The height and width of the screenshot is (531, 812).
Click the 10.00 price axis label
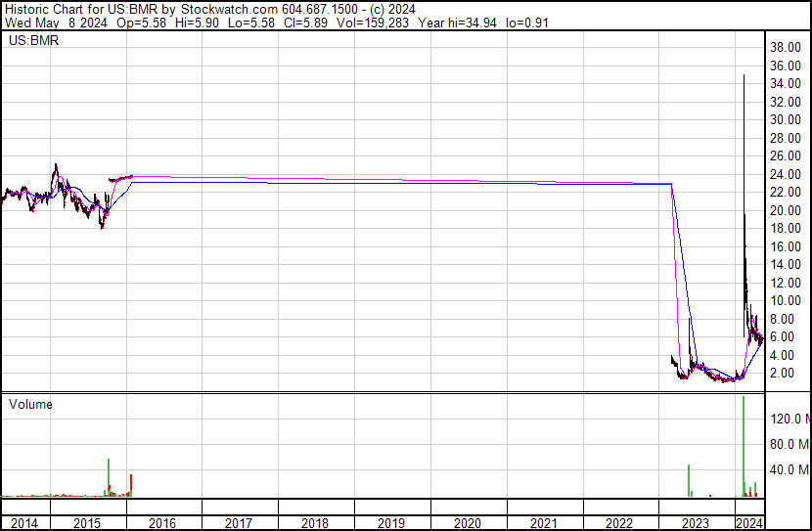(x=786, y=301)
